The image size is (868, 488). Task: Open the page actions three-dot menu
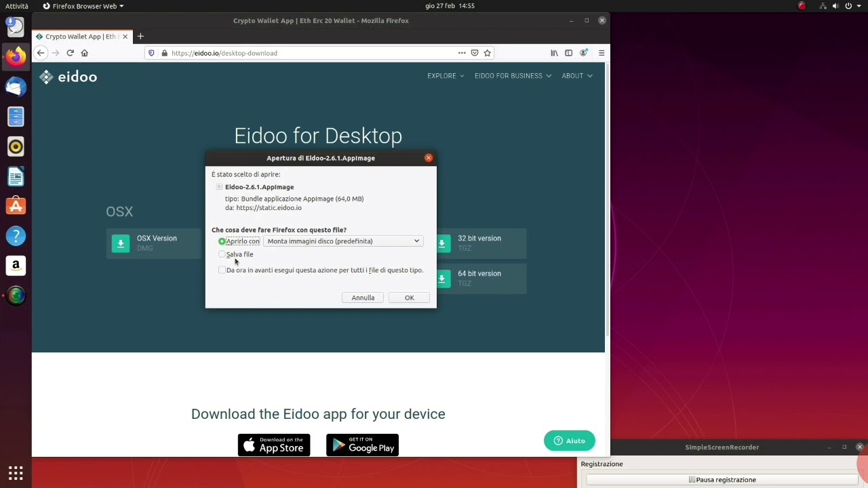pyautogui.click(x=462, y=53)
